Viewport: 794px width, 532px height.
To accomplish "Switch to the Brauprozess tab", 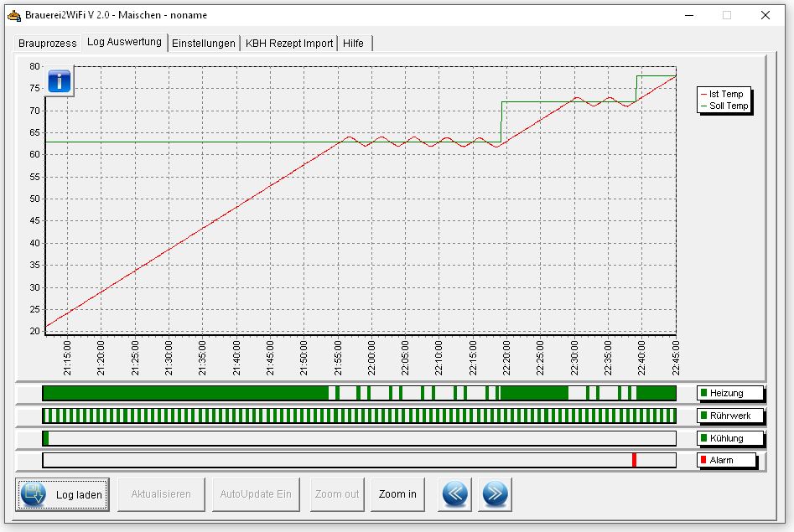I will (48, 43).
